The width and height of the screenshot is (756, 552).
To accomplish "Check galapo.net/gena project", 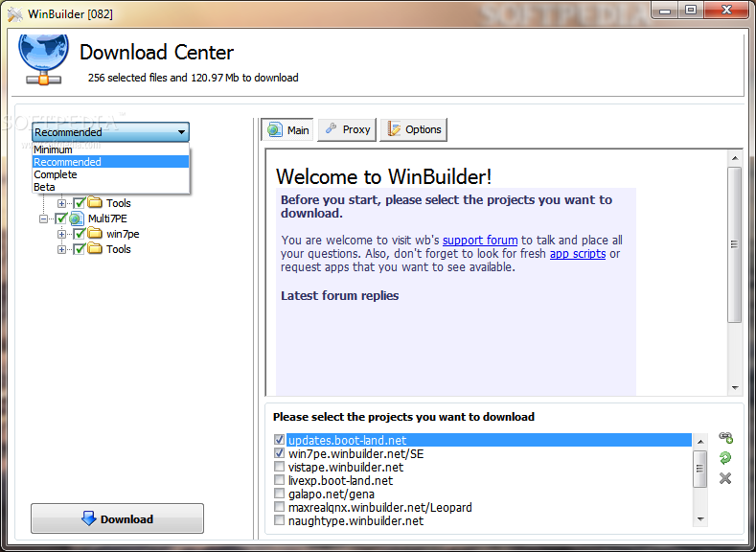I will [279, 494].
